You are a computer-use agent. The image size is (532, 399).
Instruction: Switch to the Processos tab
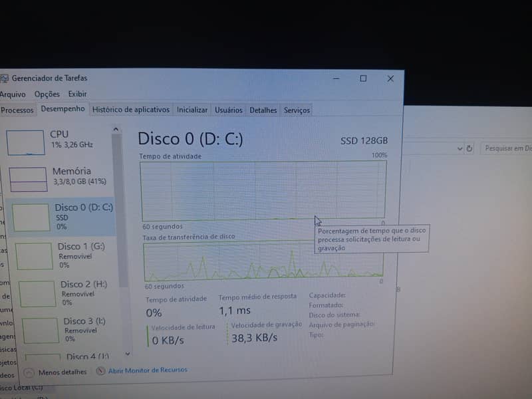point(17,110)
